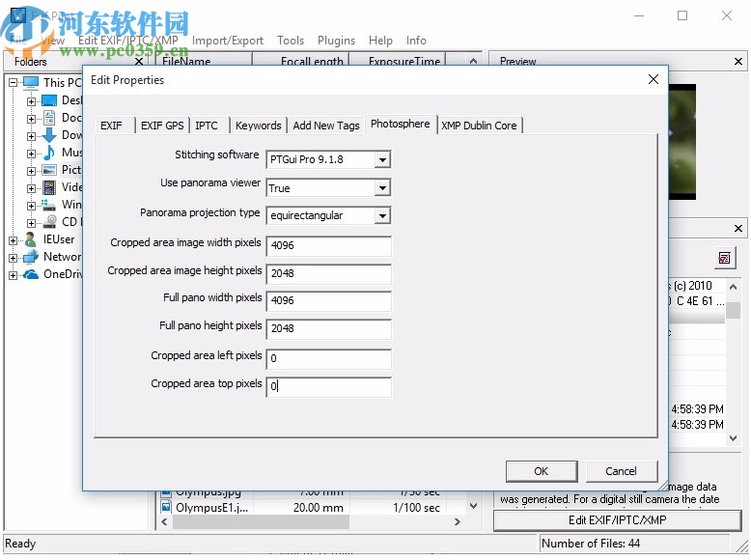The image size is (751, 560).
Task: Click Cropped area image width pixels field
Action: click(x=328, y=246)
